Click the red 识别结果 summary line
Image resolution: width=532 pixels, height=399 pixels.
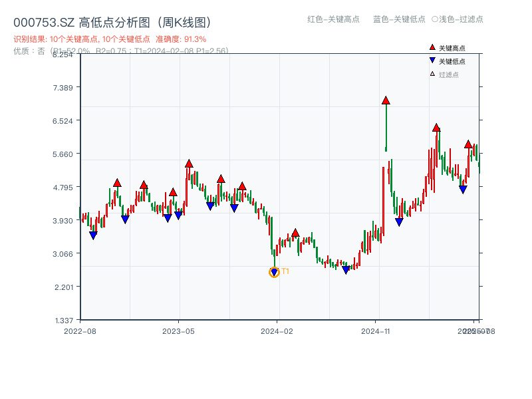tap(110, 39)
